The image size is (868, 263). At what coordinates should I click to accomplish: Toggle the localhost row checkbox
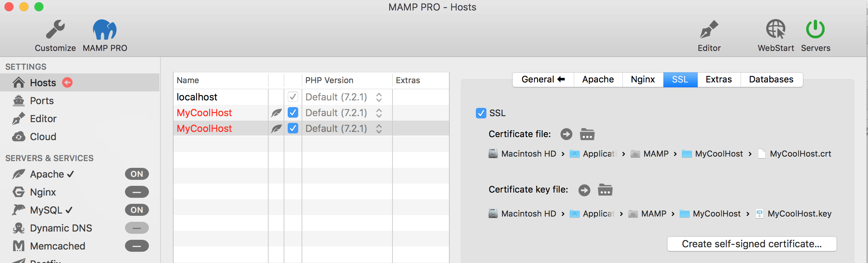[293, 97]
